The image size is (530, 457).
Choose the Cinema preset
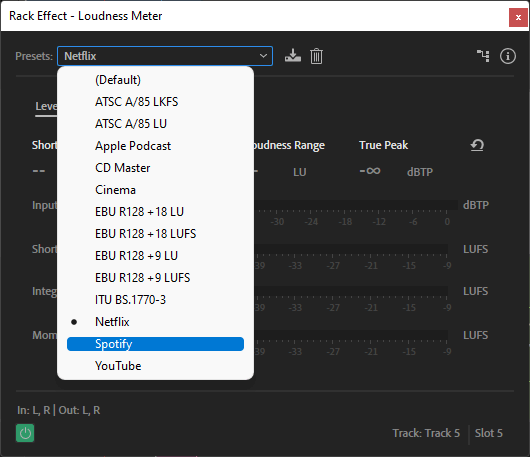point(155,190)
